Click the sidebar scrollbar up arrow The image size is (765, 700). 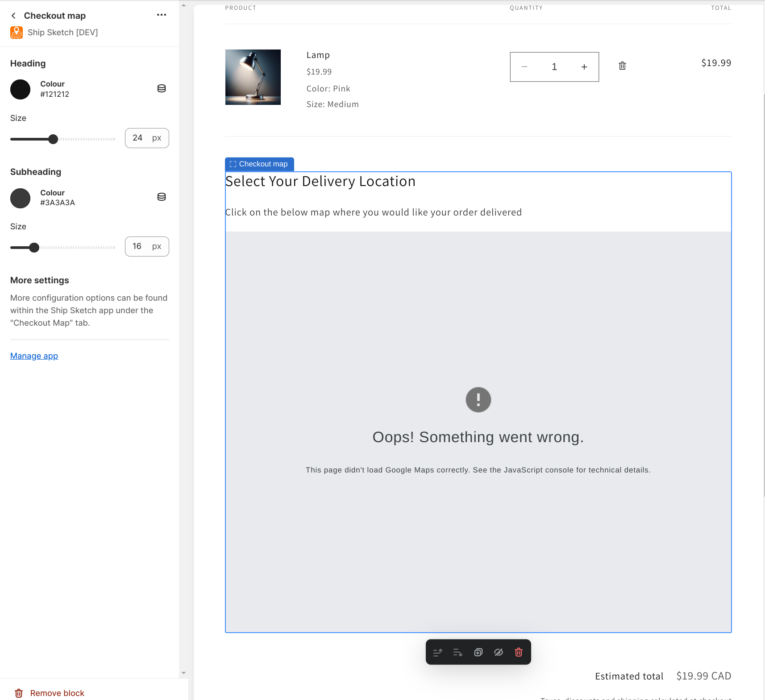183,5
